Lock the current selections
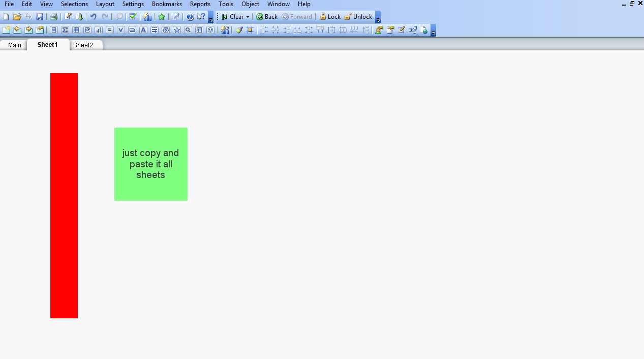Screen dimensions: 644x359 pyautogui.click(x=330, y=17)
